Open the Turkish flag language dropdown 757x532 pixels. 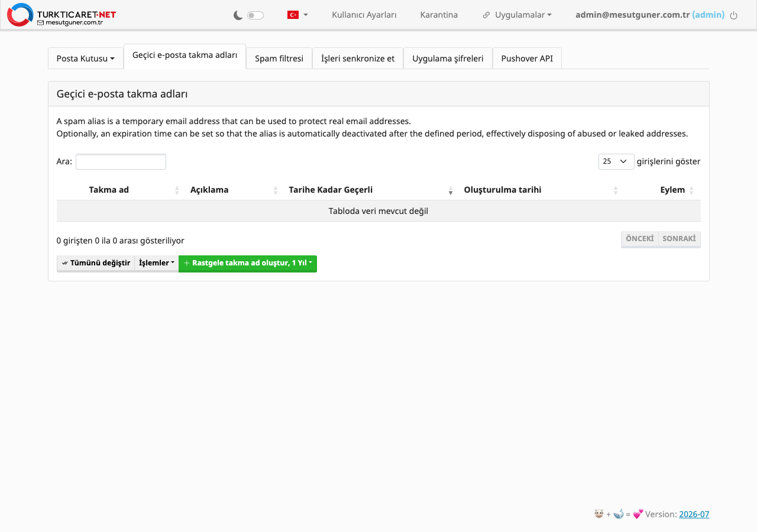coord(297,15)
